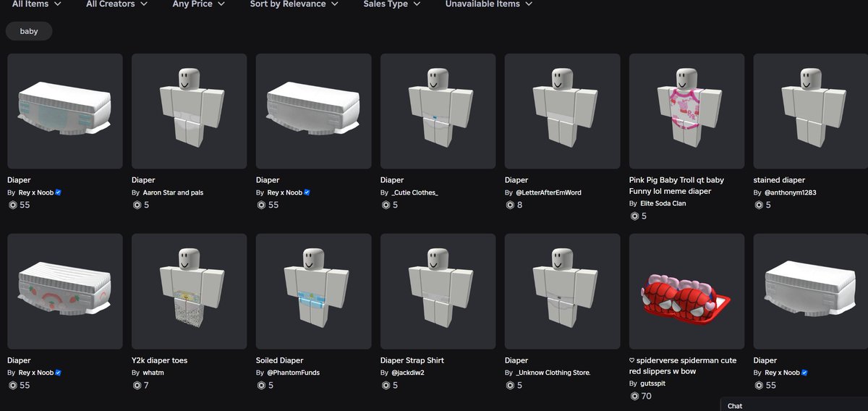Click Robux icon under Aaron Star and pals

136,205
